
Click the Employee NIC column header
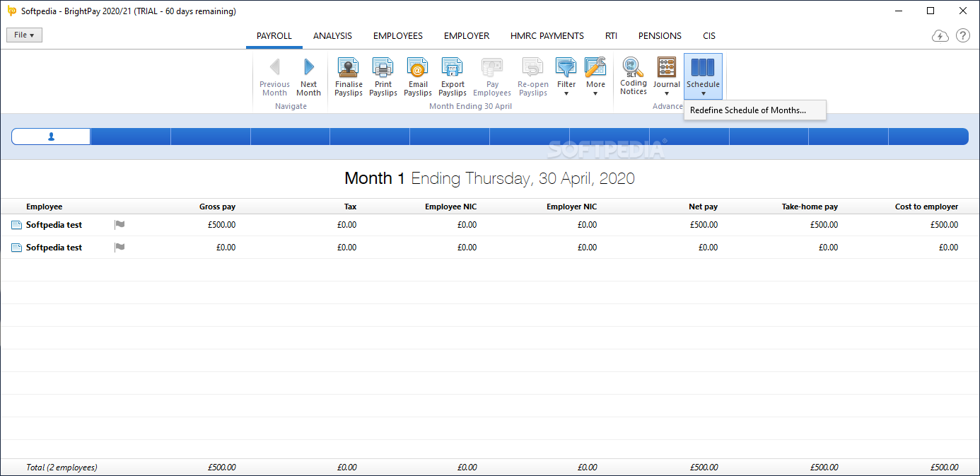click(451, 207)
